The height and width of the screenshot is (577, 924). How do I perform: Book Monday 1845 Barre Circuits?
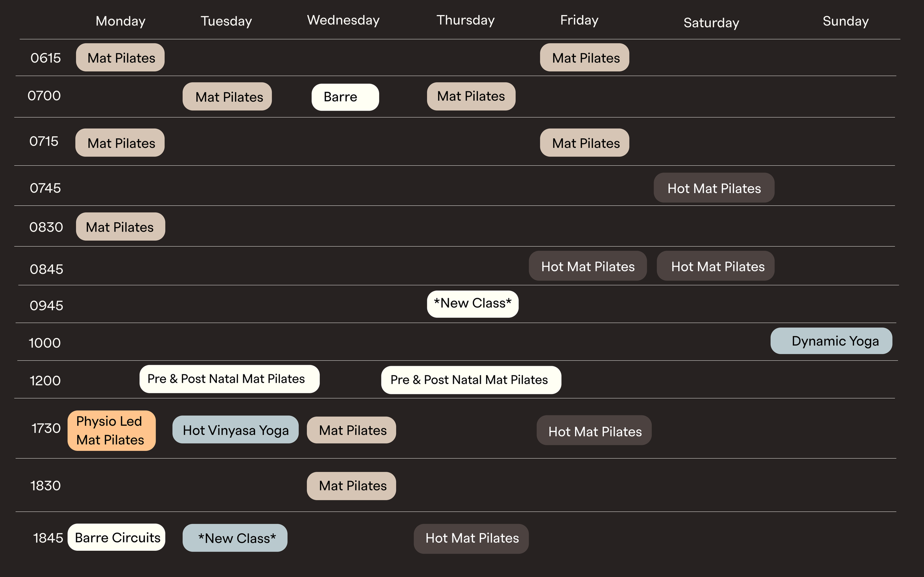[116, 537]
